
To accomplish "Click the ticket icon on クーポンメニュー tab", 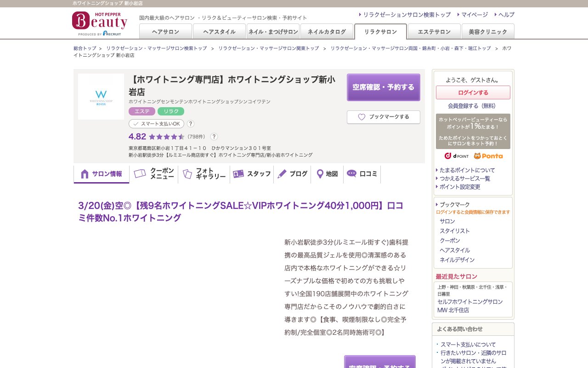I will 140,174.
